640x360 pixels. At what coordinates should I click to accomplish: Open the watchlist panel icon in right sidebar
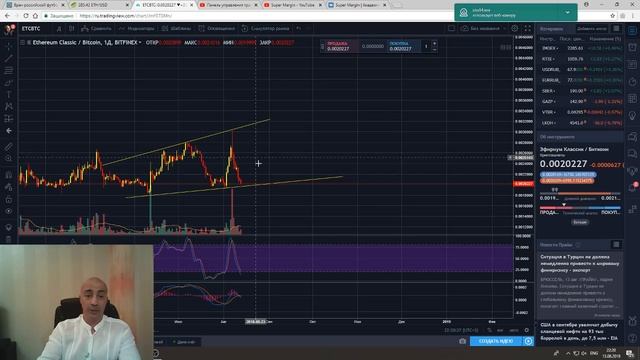(632, 31)
